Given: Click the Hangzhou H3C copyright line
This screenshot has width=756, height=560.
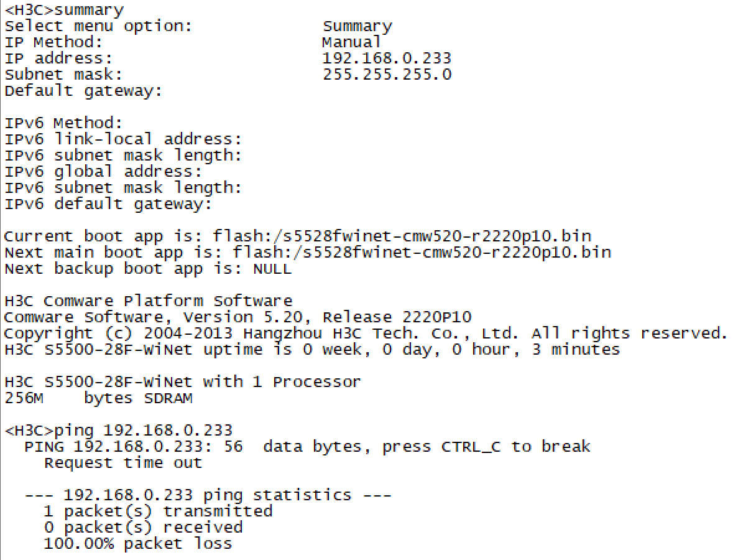Looking at the screenshot, I should coord(366,334).
